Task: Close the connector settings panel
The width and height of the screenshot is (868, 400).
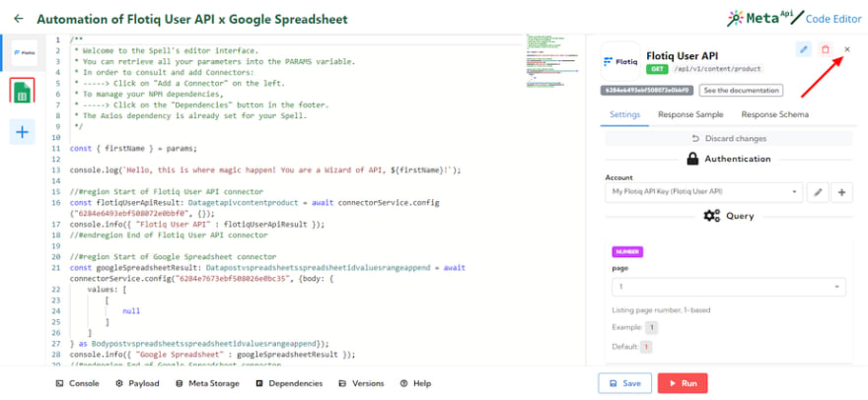Action: point(847,49)
